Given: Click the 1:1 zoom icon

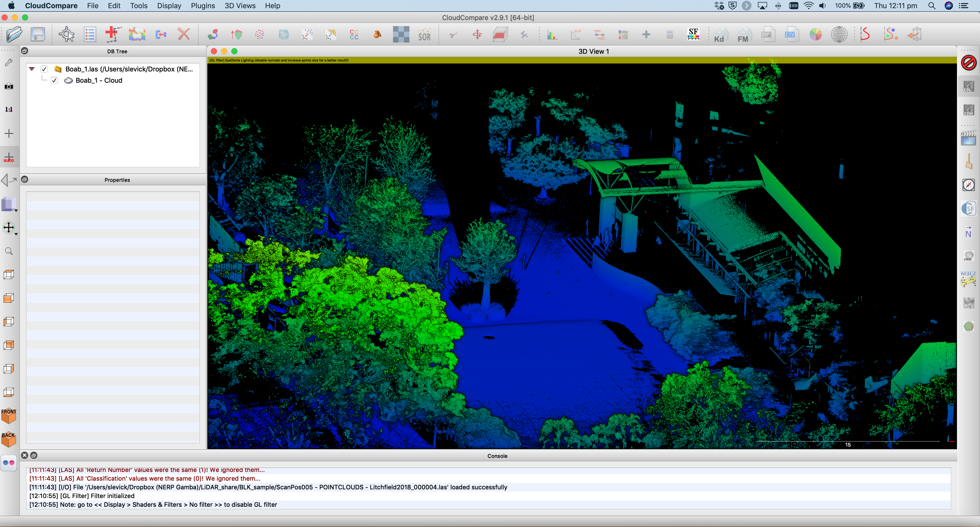Looking at the screenshot, I should (9, 110).
